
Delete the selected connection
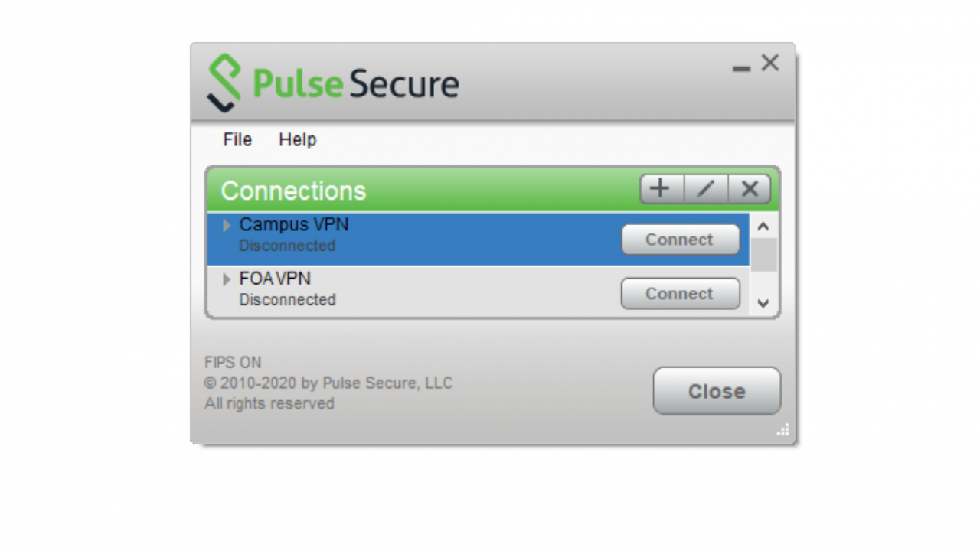(750, 189)
